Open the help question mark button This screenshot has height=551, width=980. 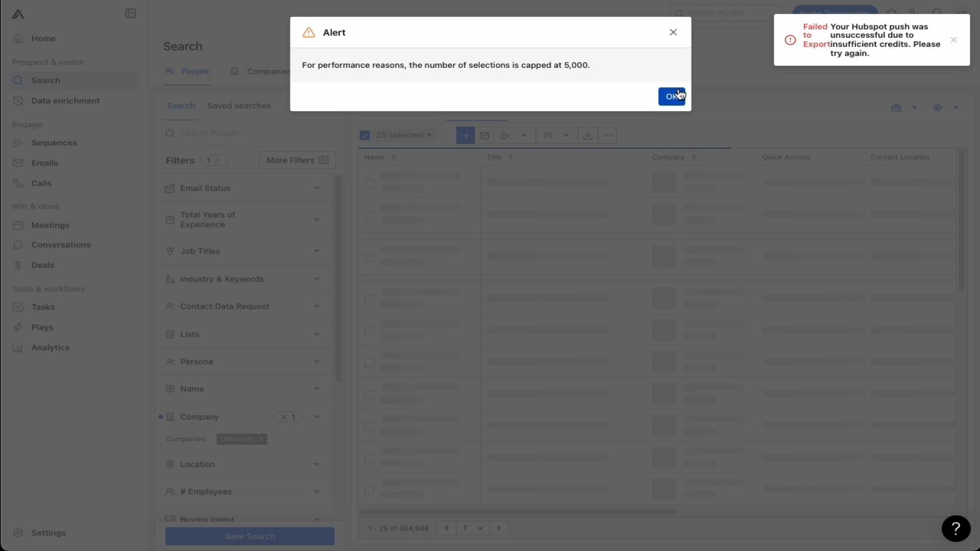[x=956, y=529]
